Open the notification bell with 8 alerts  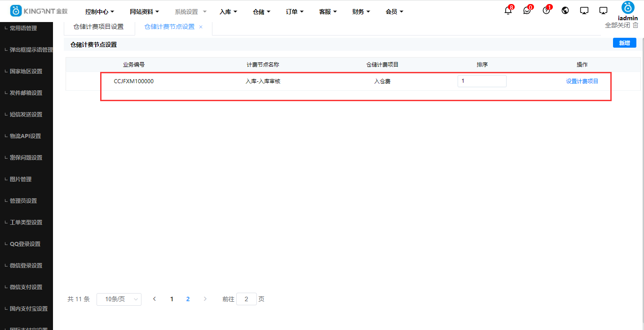(508, 10)
